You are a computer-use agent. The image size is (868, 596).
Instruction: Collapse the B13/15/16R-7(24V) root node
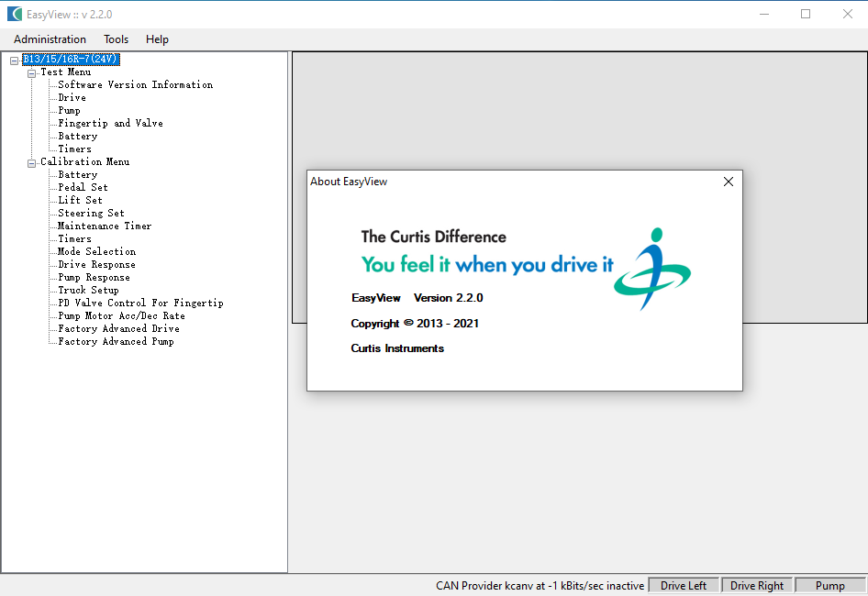tap(15, 61)
